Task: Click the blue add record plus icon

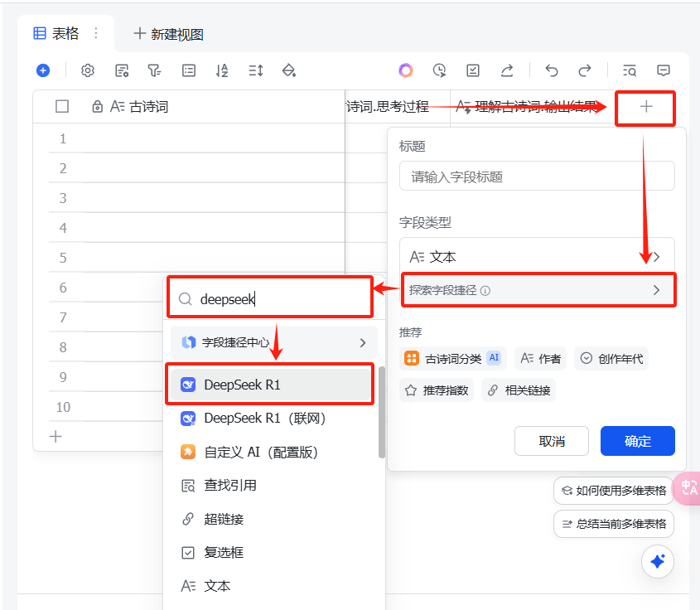Action: point(43,70)
